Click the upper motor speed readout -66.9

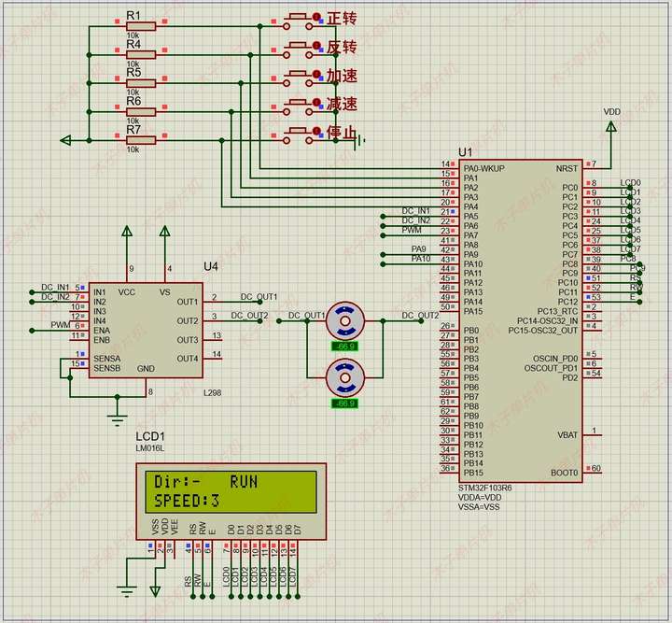click(345, 347)
